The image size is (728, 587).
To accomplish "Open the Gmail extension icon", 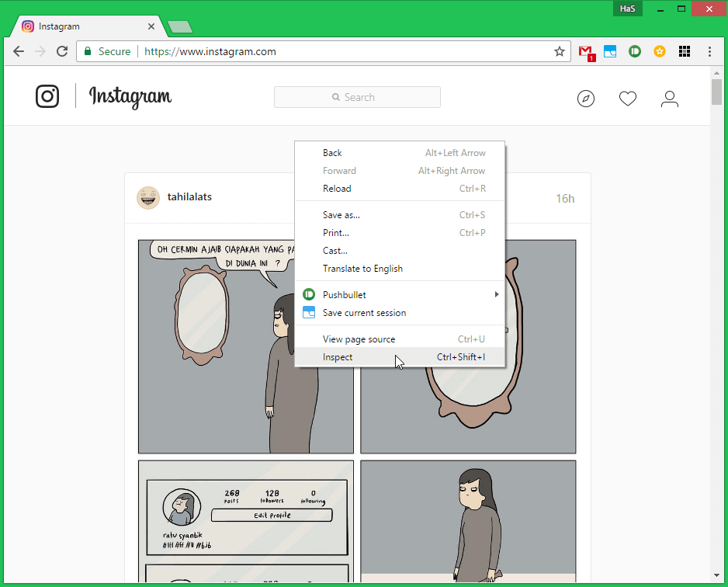I will 587,52.
